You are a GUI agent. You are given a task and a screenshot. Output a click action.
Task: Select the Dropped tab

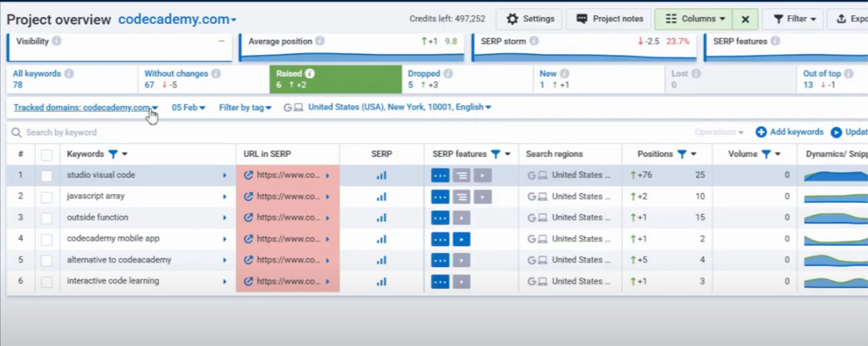click(x=467, y=79)
